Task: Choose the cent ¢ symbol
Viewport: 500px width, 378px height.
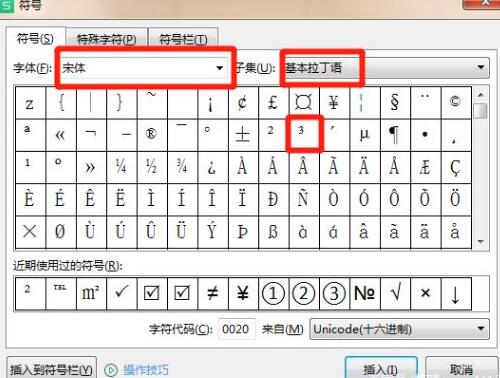Action: tap(244, 102)
